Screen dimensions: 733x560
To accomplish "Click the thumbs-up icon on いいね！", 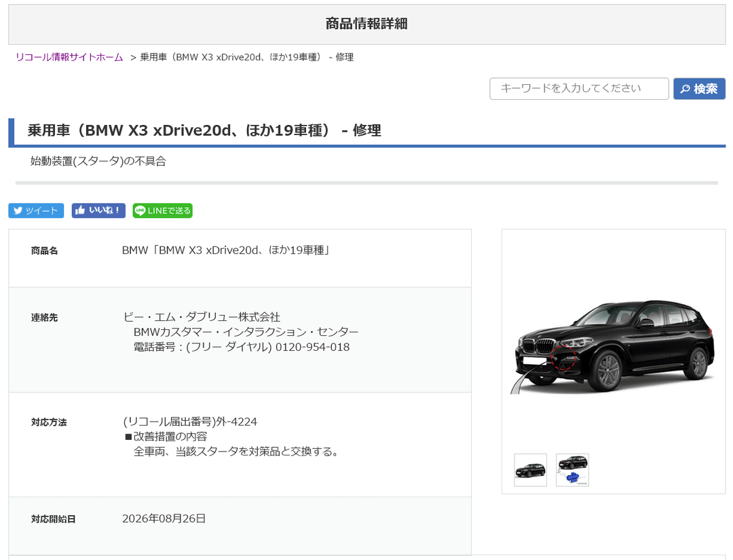I will (x=80, y=210).
